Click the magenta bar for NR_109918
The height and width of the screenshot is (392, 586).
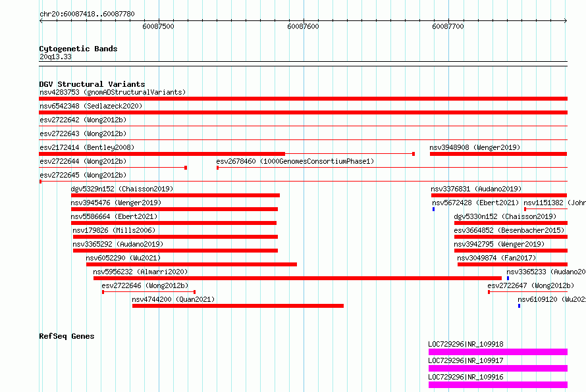pos(498,352)
